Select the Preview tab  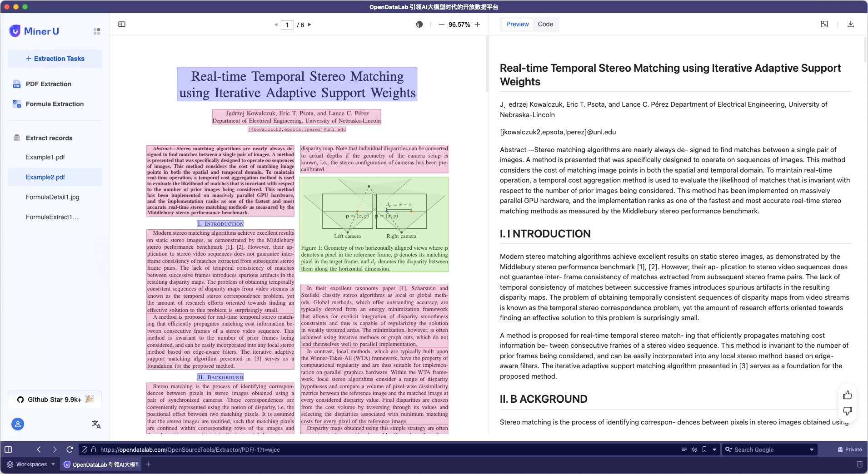tap(517, 25)
